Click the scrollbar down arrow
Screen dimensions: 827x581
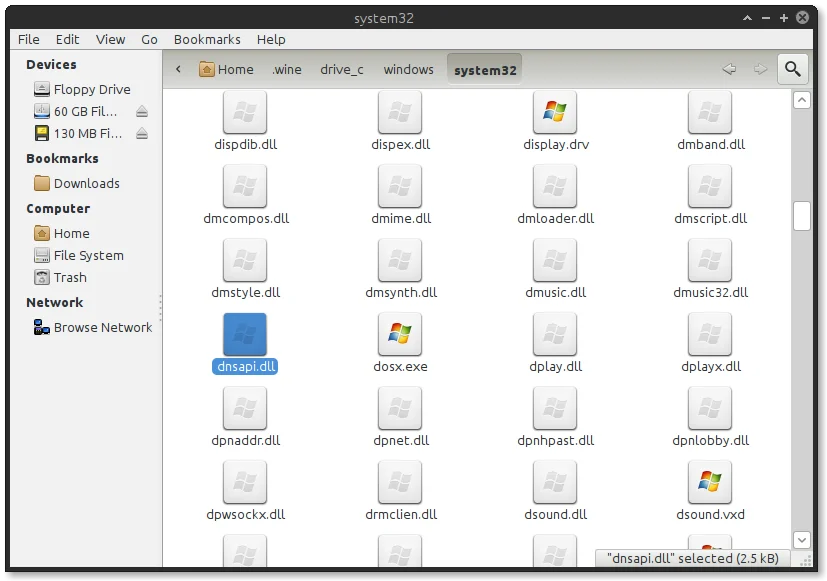pyautogui.click(x=802, y=540)
